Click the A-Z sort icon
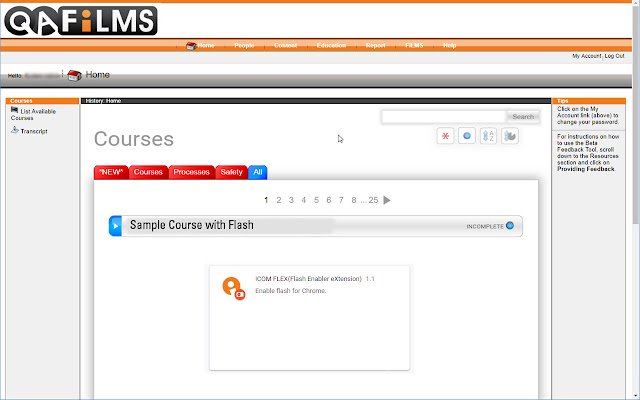Screen dimensions: 640x400 pos(488,136)
